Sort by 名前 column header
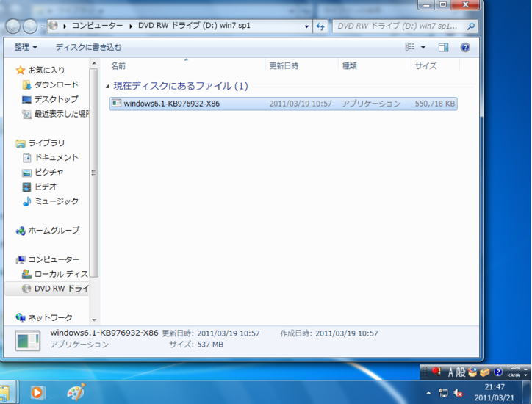This screenshot has height=404, width=532. point(118,66)
